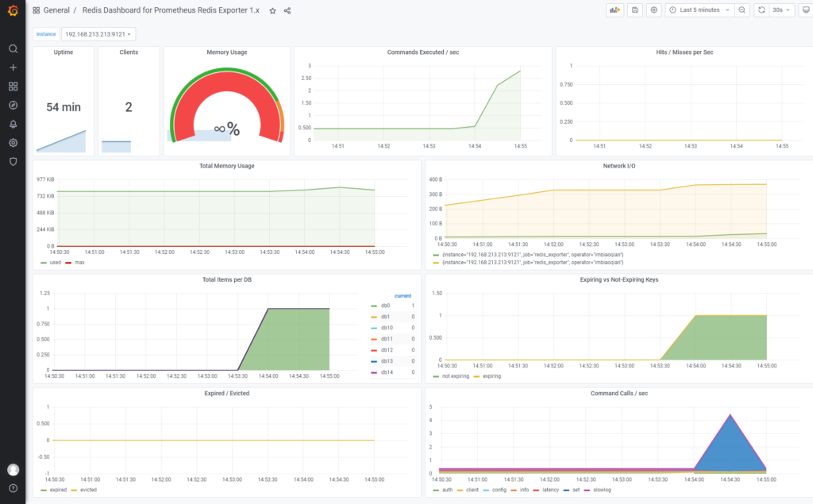This screenshot has height=504, width=813.
Task: Expand the 30s refresh interval dropdown
Action: pos(781,10)
